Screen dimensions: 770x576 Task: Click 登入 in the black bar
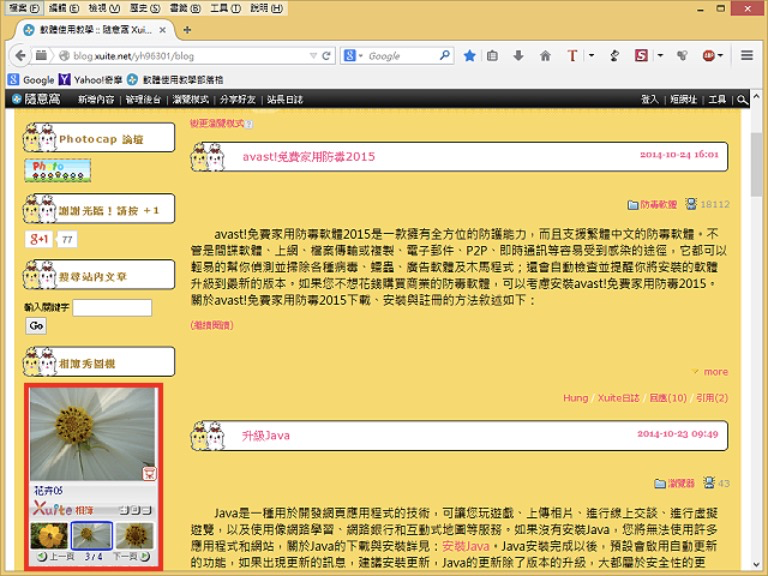coord(649,100)
